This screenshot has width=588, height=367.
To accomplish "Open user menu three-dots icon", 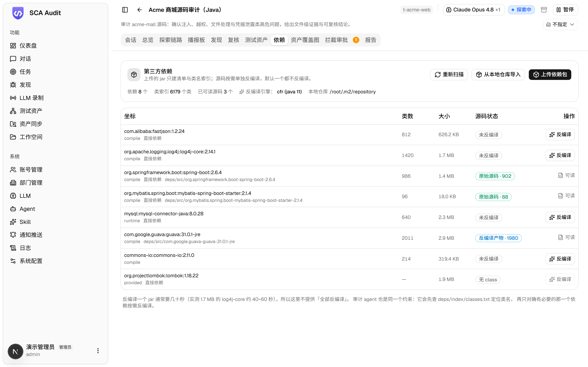I will 98,351.
